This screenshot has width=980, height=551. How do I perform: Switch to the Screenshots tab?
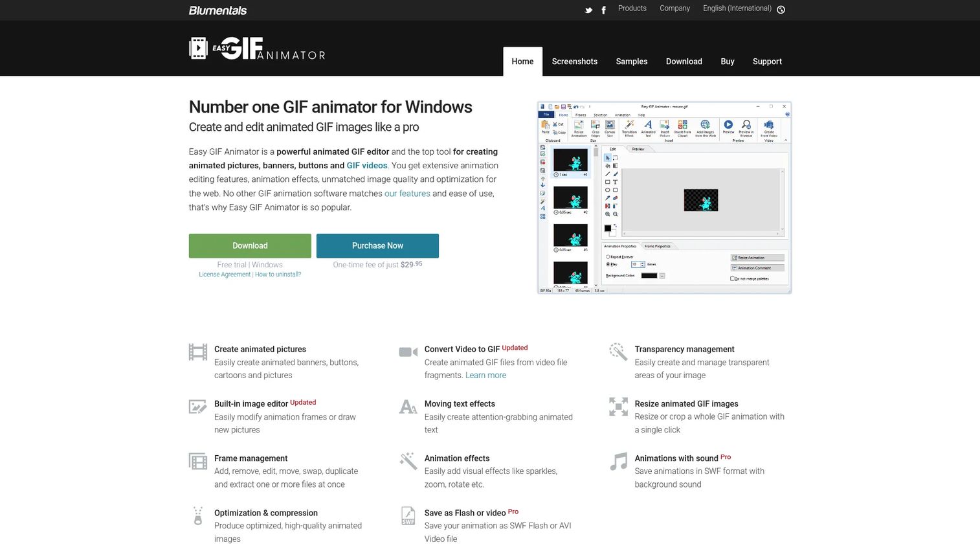575,62
